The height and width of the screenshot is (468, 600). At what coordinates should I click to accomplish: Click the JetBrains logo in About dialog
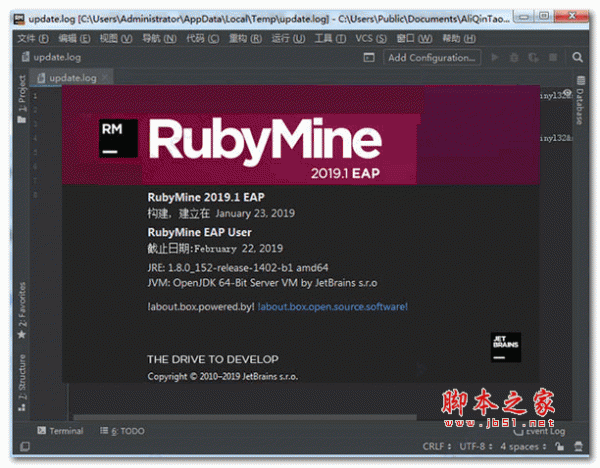506,347
